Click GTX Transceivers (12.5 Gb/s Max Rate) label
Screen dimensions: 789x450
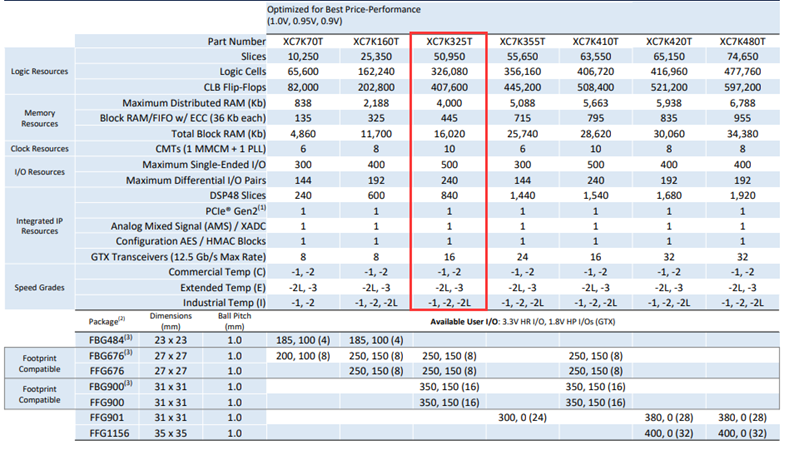tap(178, 257)
